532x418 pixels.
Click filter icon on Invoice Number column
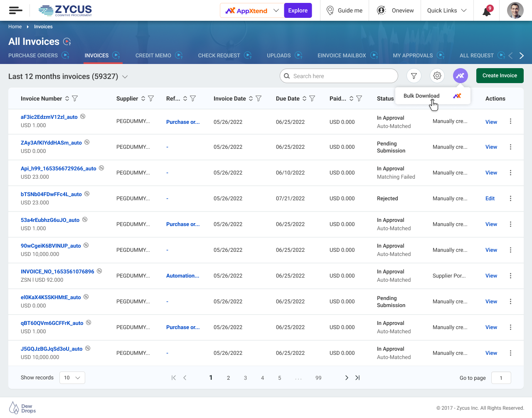click(75, 98)
